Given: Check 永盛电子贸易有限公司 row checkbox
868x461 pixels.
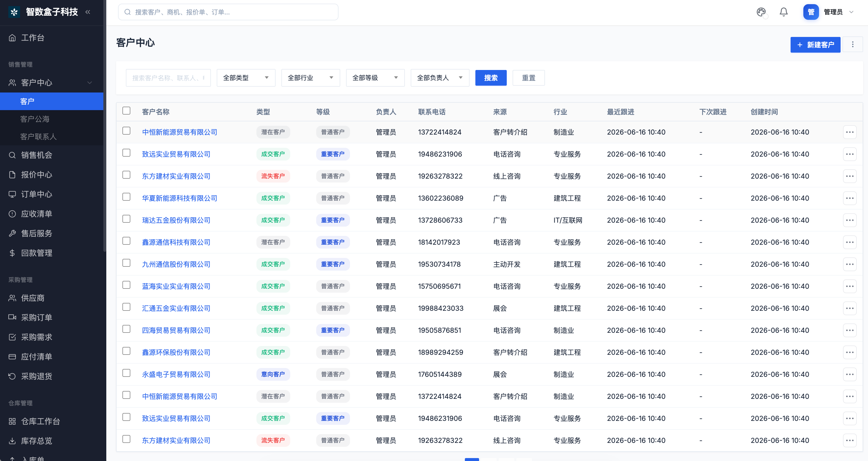Looking at the screenshot, I should [126, 373].
